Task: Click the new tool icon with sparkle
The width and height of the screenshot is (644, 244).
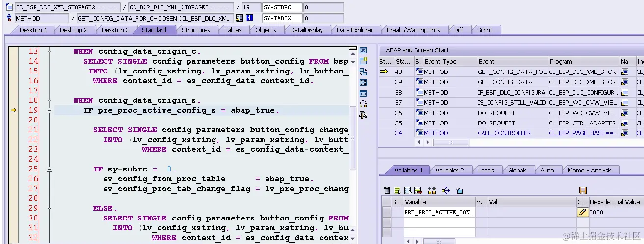Action: (363, 61)
